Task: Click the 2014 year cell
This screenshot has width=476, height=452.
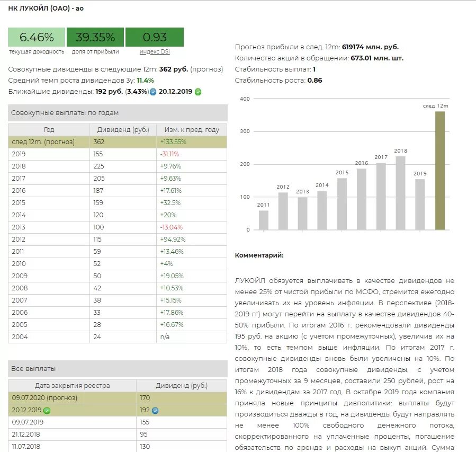Action: 49,215
